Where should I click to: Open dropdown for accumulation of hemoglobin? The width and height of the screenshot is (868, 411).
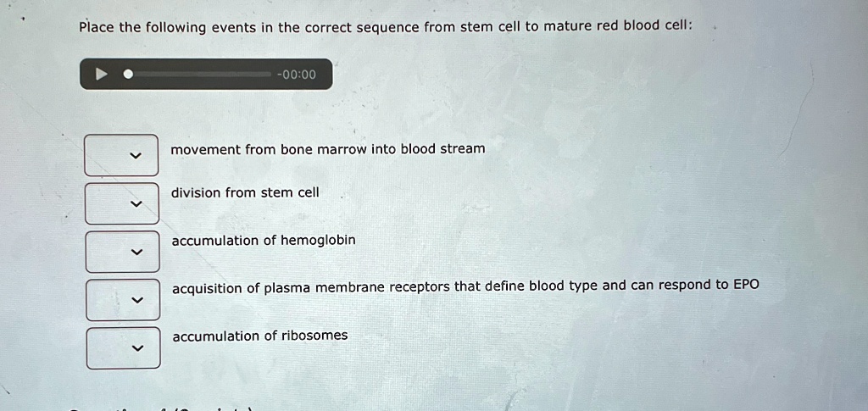pyautogui.click(x=122, y=252)
